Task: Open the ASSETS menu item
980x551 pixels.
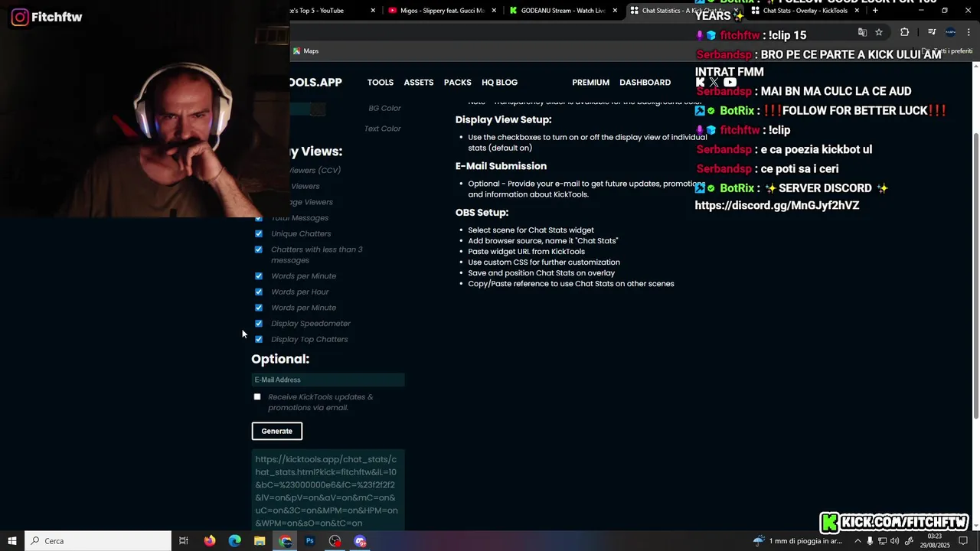Action: [419, 83]
